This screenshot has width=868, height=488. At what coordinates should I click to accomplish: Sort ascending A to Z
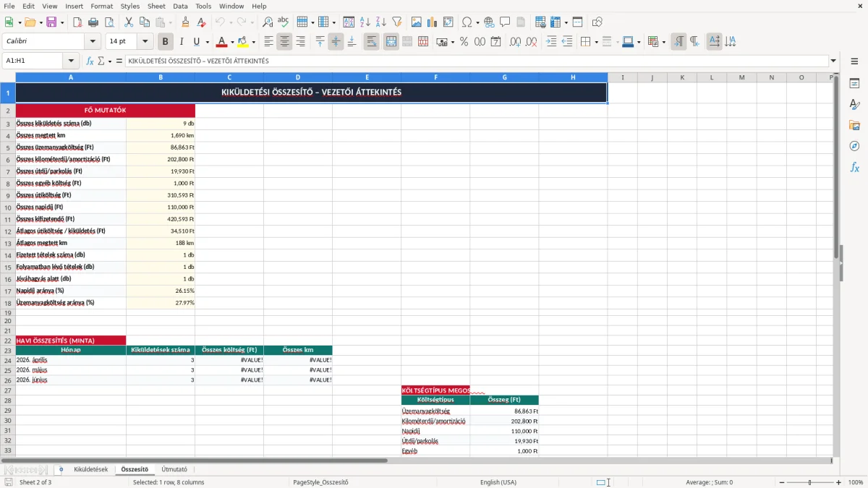365,22
